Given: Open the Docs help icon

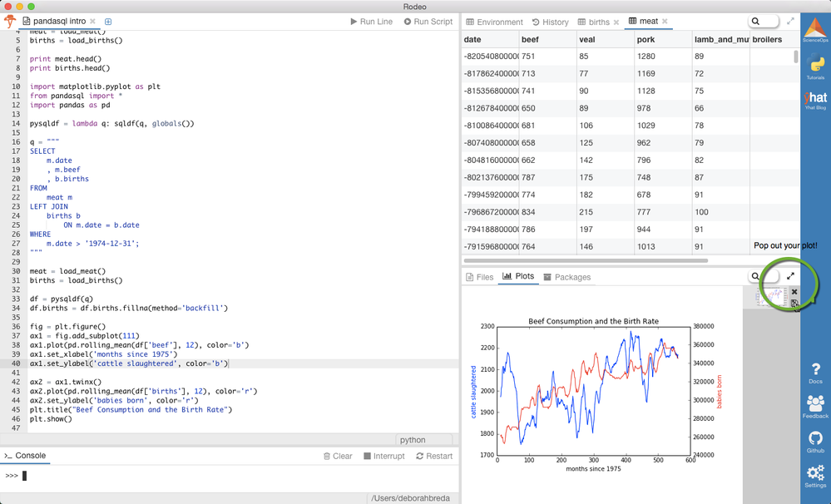Looking at the screenshot, I should 815,373.
